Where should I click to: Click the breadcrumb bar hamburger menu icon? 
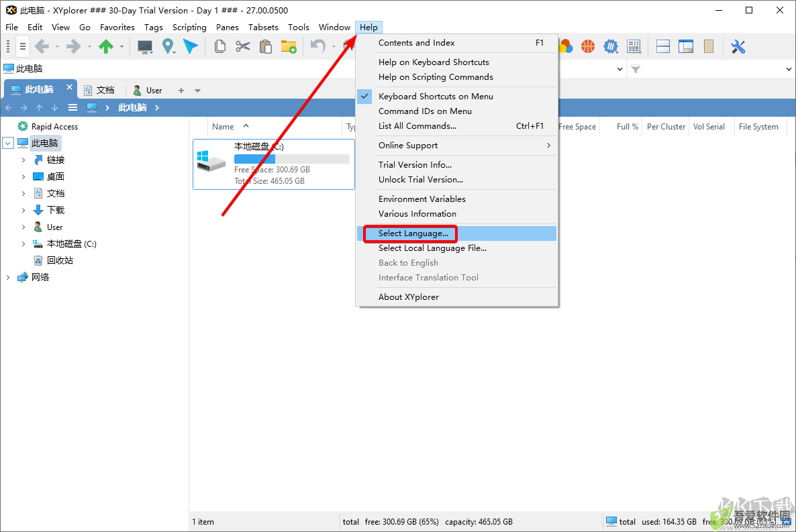(x=73, y=107)
